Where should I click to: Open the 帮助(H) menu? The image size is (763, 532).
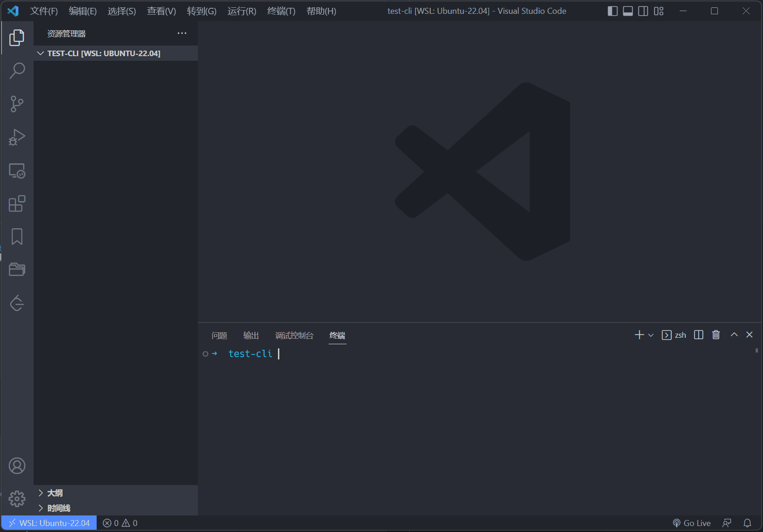point(321,11)
